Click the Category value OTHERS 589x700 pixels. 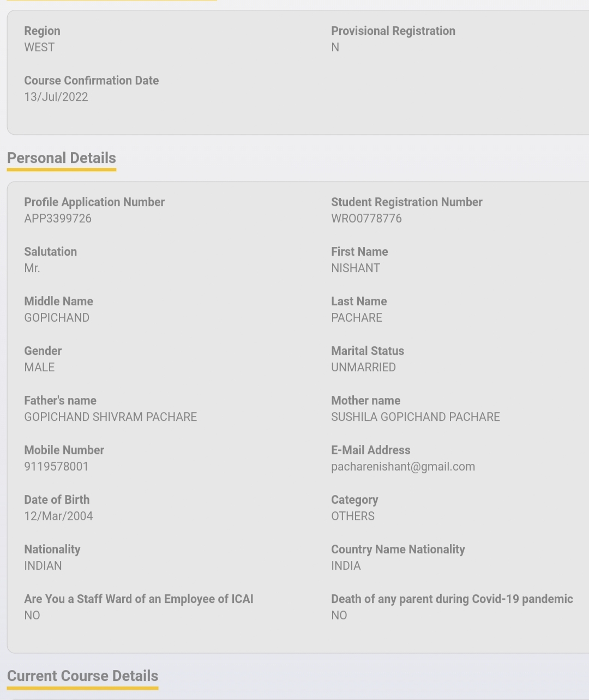coord(353,516)
